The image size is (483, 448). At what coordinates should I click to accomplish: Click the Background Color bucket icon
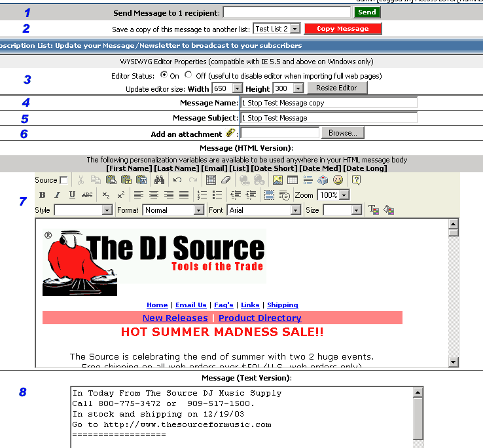click(x=389, y=210)
